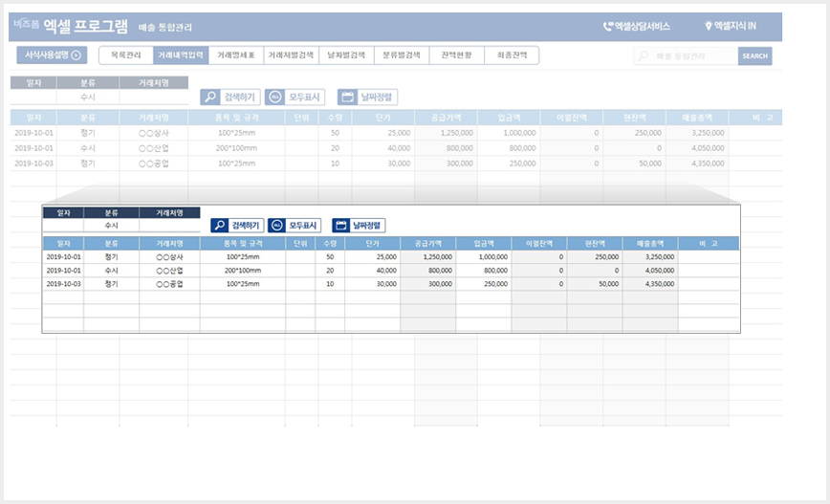
Task: Click faded 4,350,000 cell in upper sheet
Action: pyautogui.click(x=697, y=164)
